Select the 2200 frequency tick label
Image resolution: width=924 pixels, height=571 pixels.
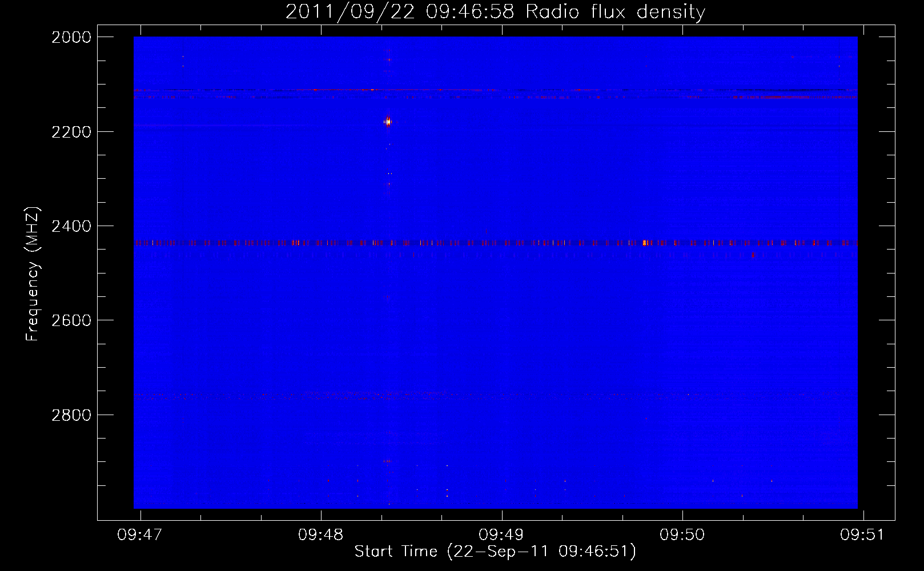tap(71, 132)
